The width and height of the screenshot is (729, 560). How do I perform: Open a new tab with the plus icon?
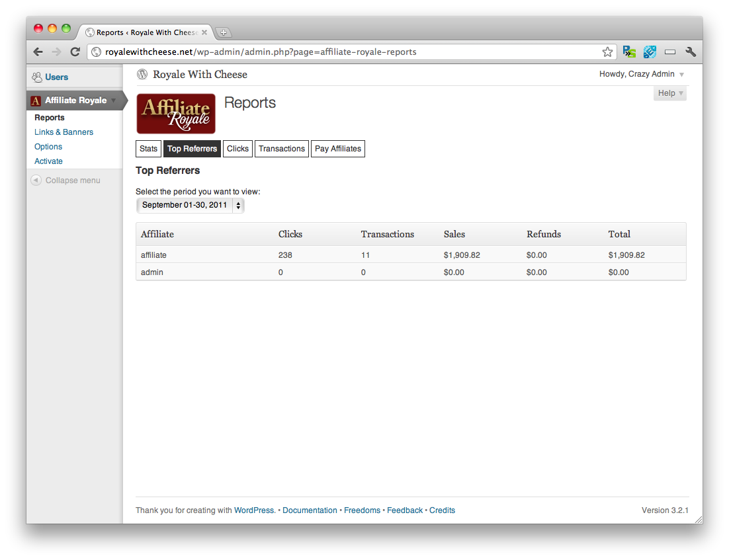[224, 32]
